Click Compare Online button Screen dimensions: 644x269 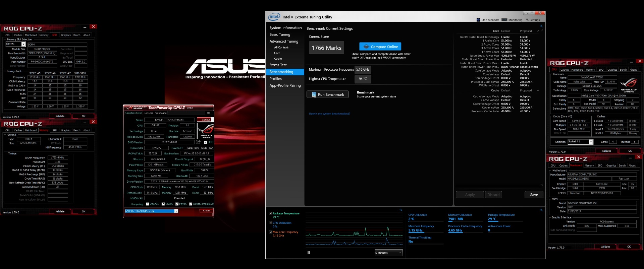(x=380, y=47)
